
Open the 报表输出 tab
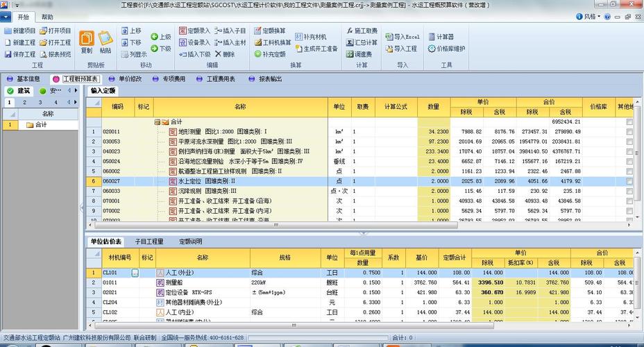click(x=265, y=79)
